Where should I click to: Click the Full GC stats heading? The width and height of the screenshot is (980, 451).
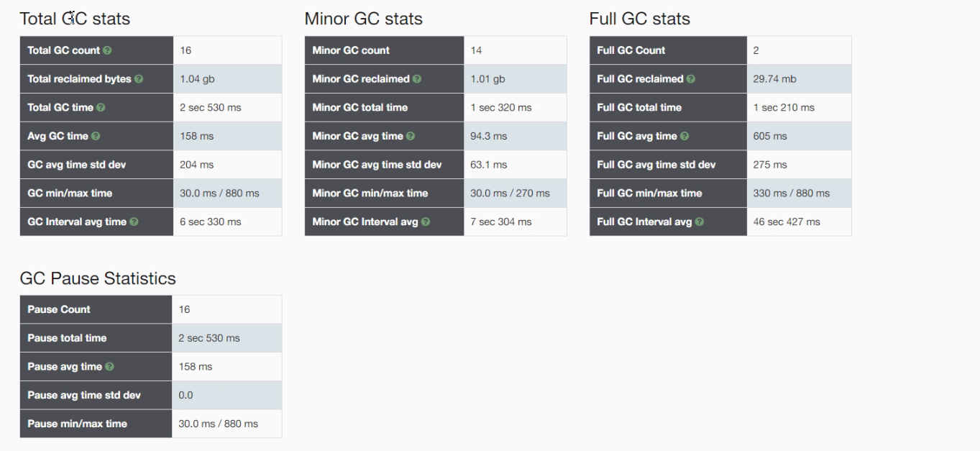[640, 19]
